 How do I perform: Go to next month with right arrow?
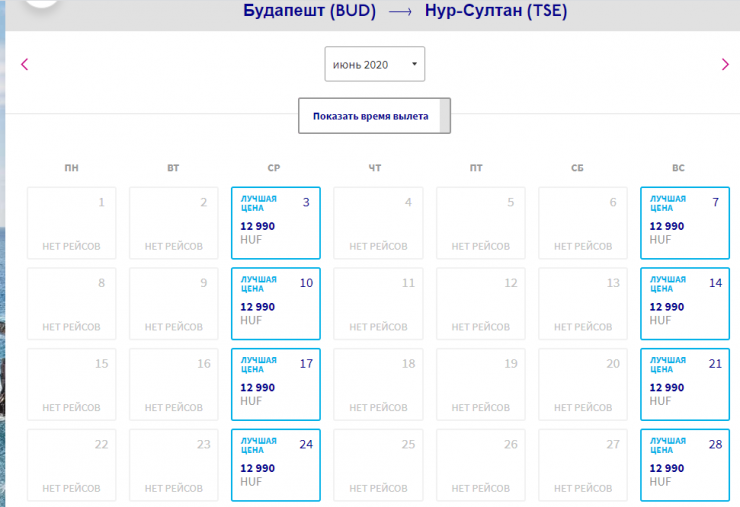(725, 65)
